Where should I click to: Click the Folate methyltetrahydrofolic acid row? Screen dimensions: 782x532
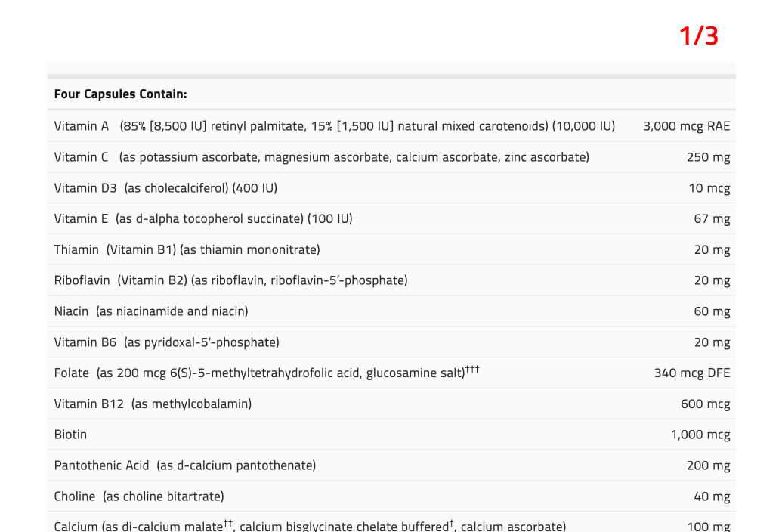coord(391,373)
